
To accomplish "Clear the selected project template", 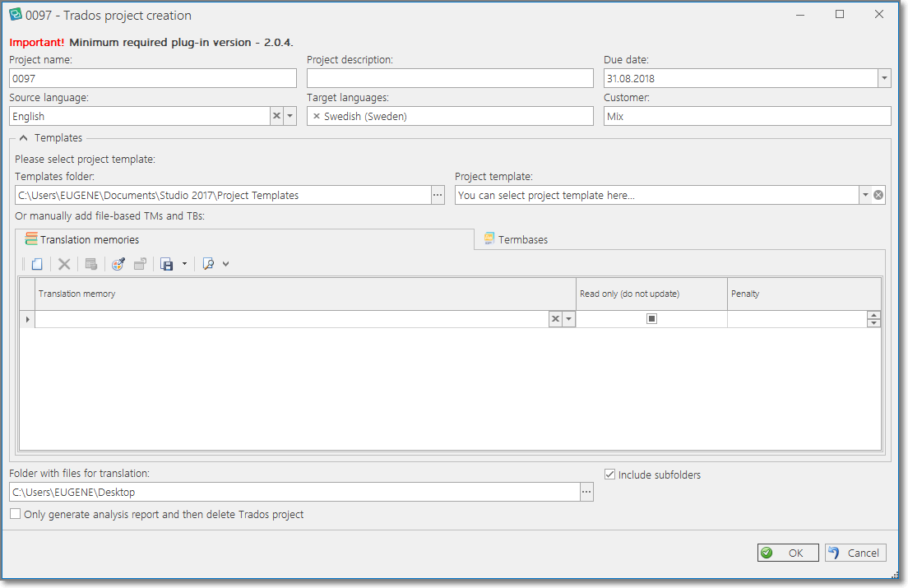I will click(878, 195).
